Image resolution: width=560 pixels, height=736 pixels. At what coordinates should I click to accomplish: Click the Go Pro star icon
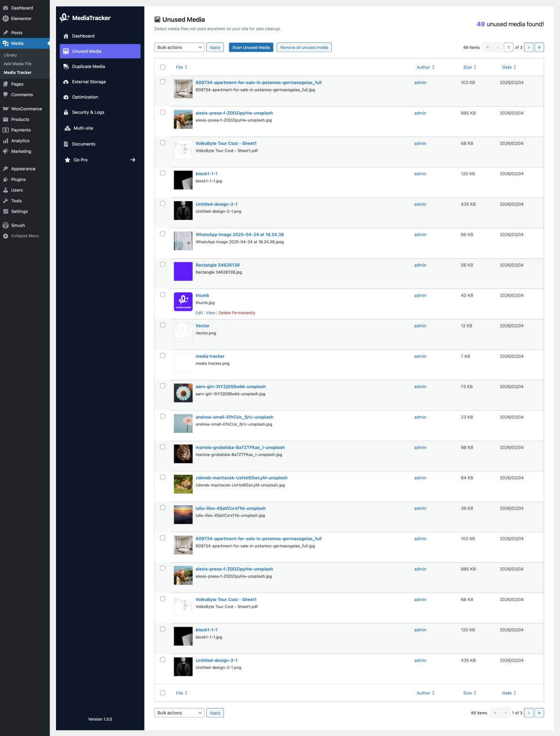[x=67, y=160]
